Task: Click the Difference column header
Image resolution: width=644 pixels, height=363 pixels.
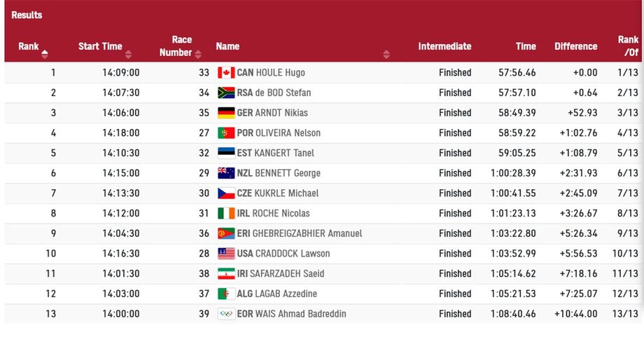Action: [576, 46]
